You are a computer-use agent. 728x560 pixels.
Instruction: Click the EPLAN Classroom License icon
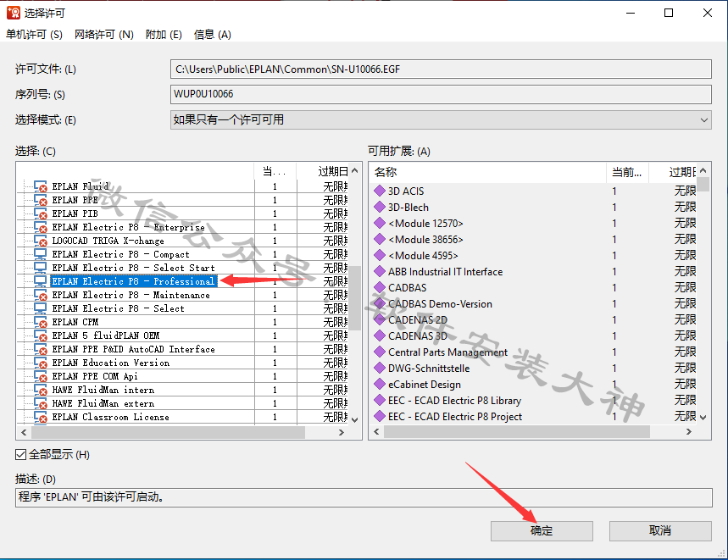coord(41,417)
